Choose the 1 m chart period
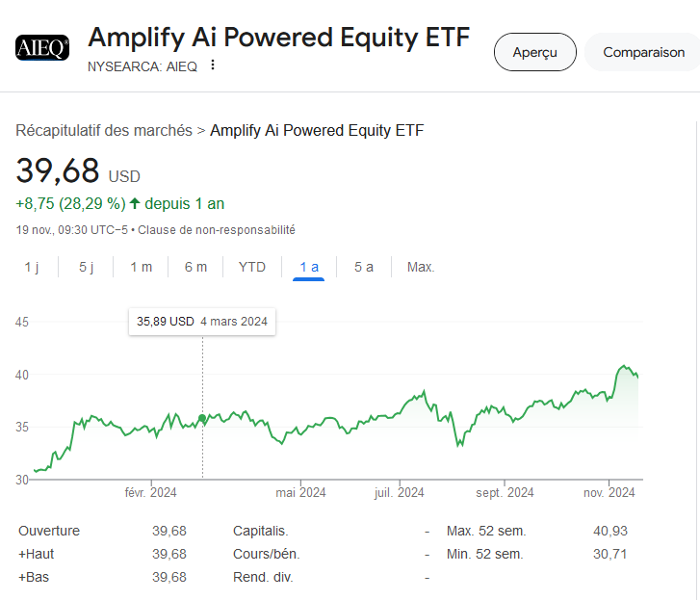Viewport: 700px width, 600px height. [x=142, y=267]
